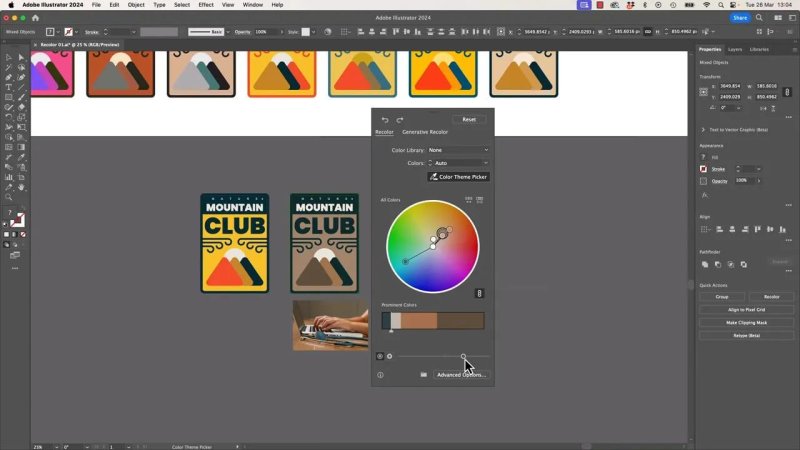This screenshot has height=450, width=800.
Task: Click the Reset button in Recolor dialog
Action: pos(469,119)
